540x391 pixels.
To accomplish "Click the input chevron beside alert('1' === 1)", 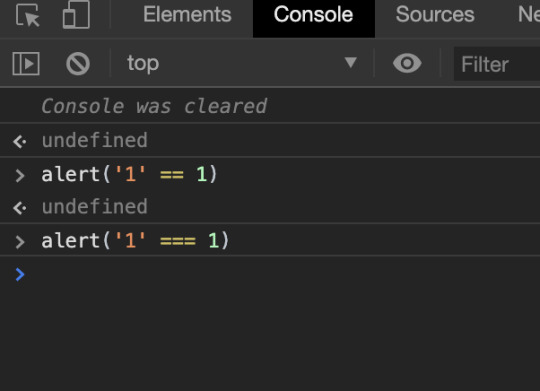I will tap(20, 242).
